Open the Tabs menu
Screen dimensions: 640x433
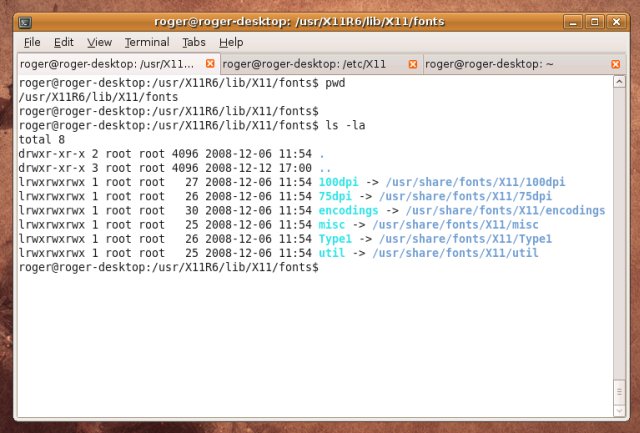click(193, 42)
